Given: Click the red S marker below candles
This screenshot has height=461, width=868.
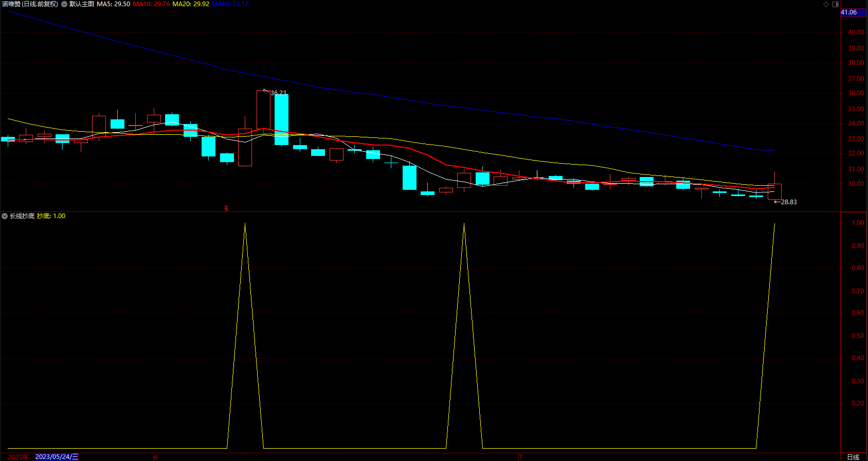Looking at the screenshot, I should pyautogui.click(x=226, y=208).
